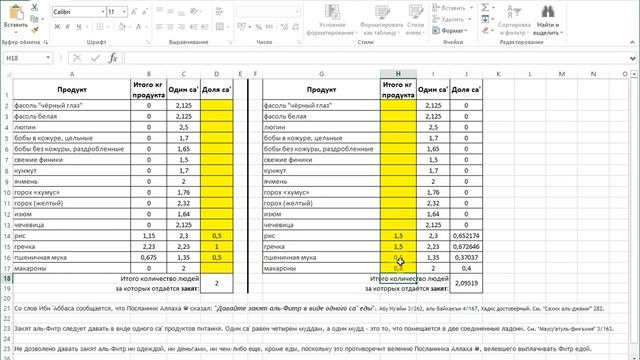Expand the formula bar with the chevron
The width and height of the screenshot is (640, 360).
pyautogui.click(x=632, y=58)
